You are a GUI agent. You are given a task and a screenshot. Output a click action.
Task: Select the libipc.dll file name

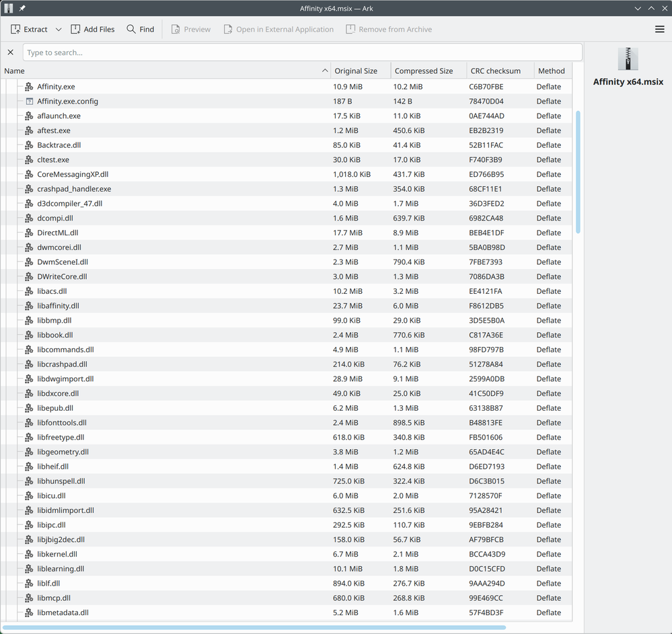[51, 525]
